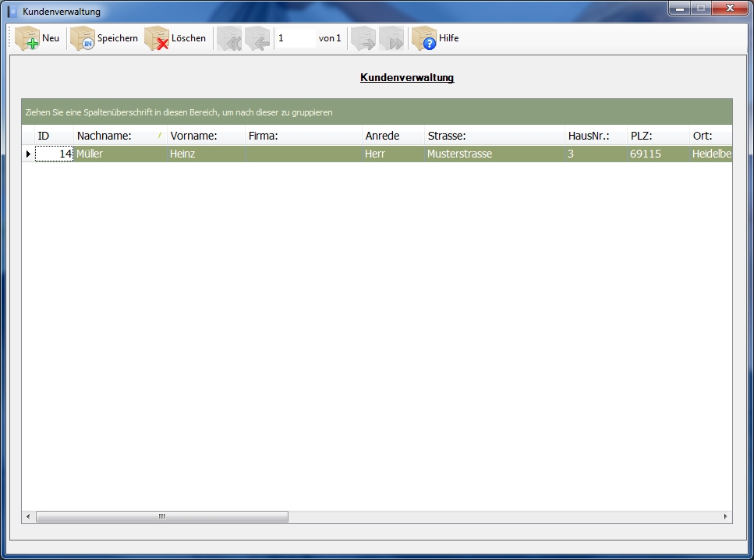Go to next record arrow icon
This screenshot has height=560, width=754.
click(x=363, y=38)
